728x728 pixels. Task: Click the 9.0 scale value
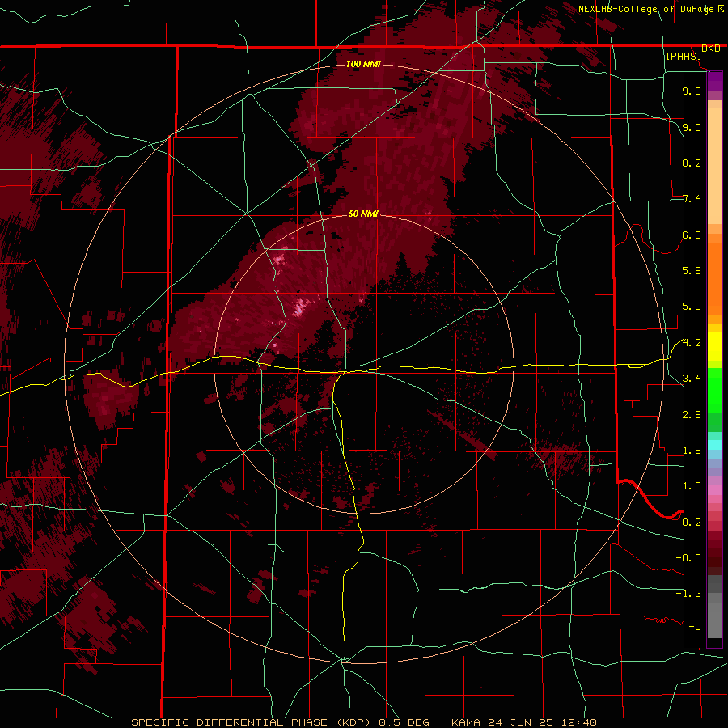[x=692, y=127]
